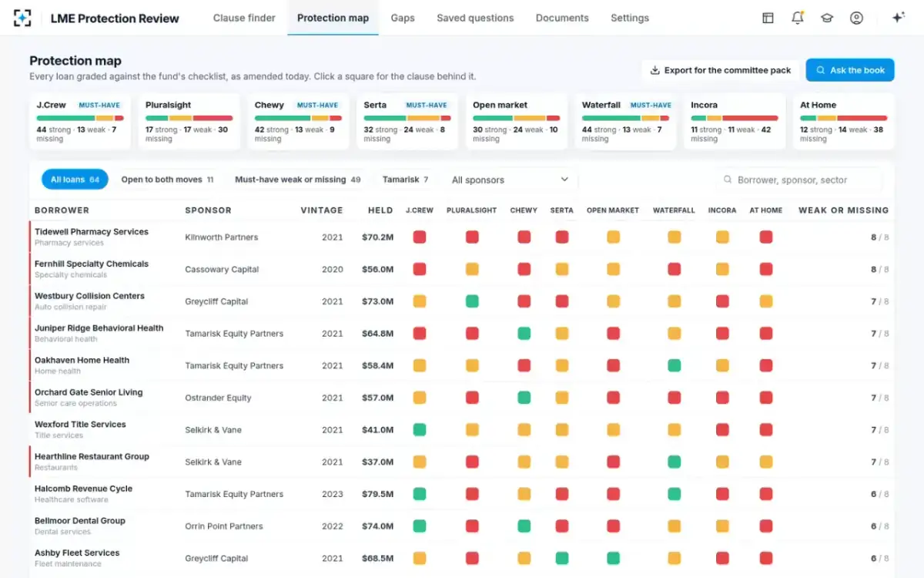The height and width of the screenshot is (578, 924).
Task: Click the $70.2M held value
Action: point(377,237)
